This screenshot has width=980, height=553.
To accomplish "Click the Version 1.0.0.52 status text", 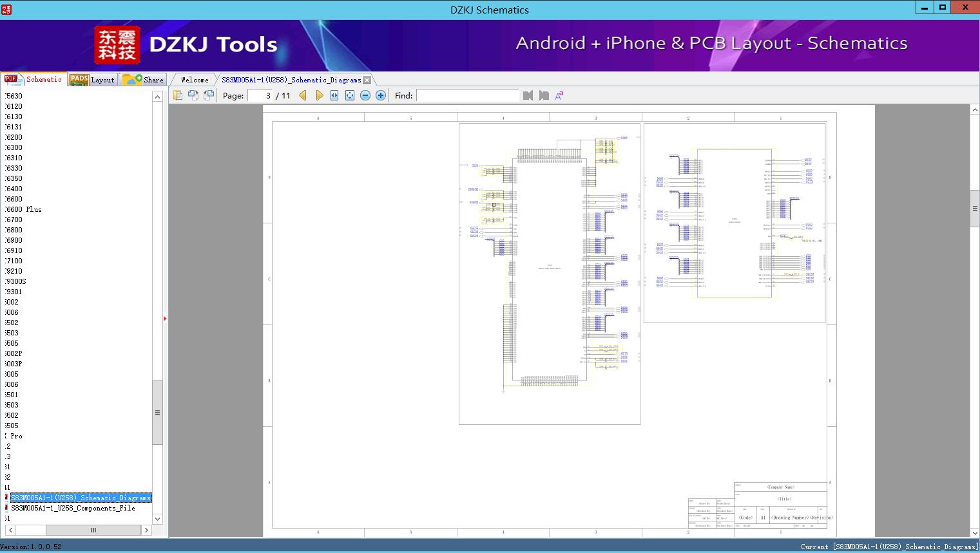I will pos(31,547).
